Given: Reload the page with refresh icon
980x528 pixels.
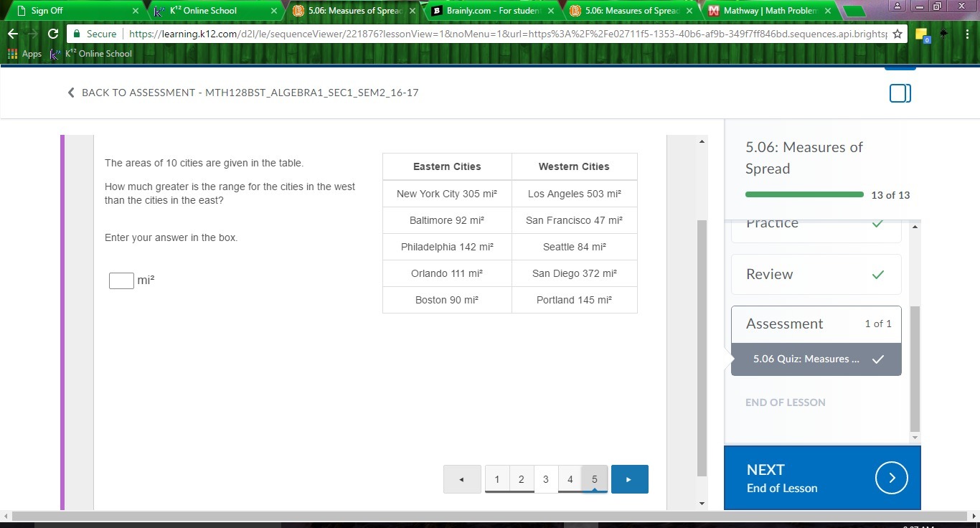Looking at the screenshot, I should pos(52,34).
